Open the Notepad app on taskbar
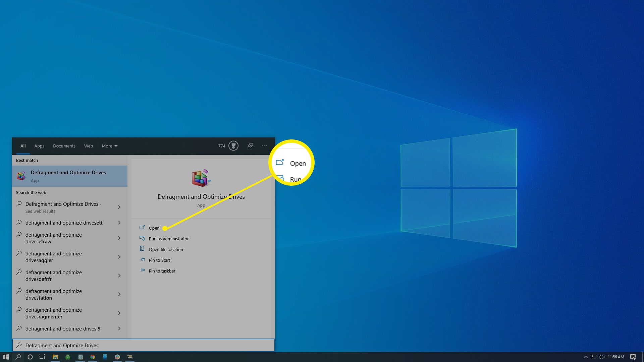 (x=80, y=357)
